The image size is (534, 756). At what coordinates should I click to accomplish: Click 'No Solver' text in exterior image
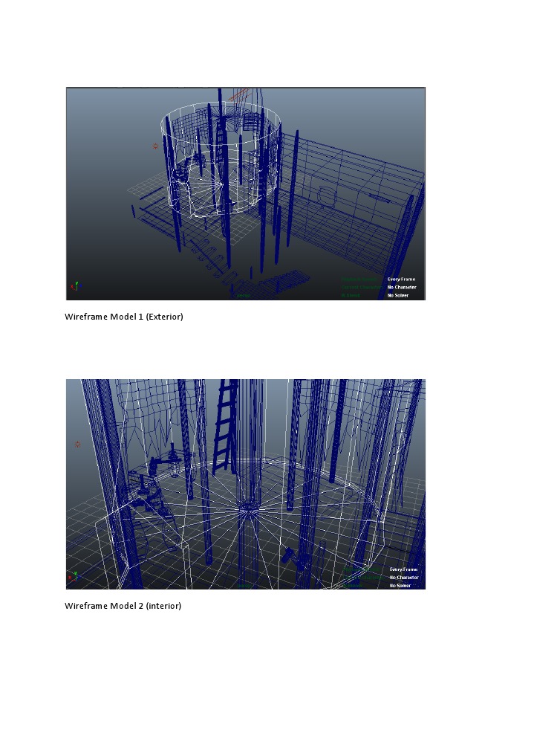pyautogui.click(x=398, y=296)
